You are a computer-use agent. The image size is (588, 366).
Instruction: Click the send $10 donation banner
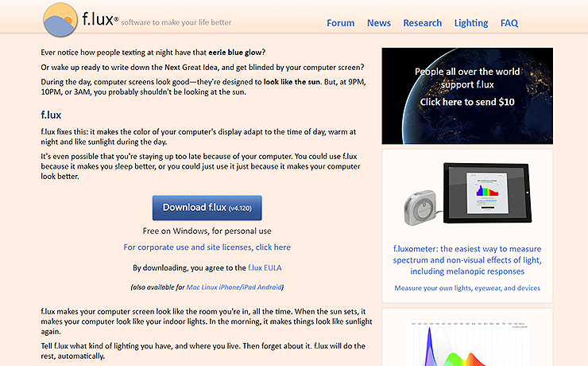coord(467,95)
